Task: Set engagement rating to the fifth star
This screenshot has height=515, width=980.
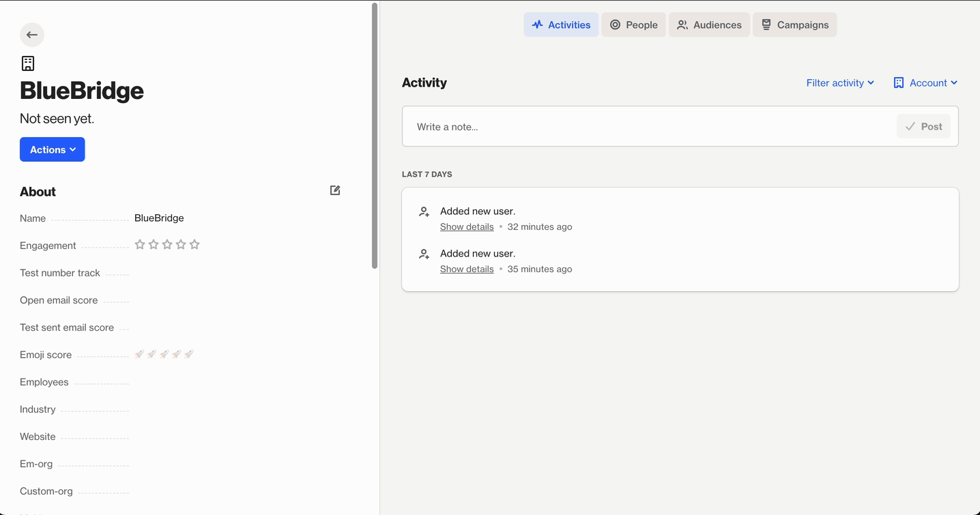Action: pos(194,245)
